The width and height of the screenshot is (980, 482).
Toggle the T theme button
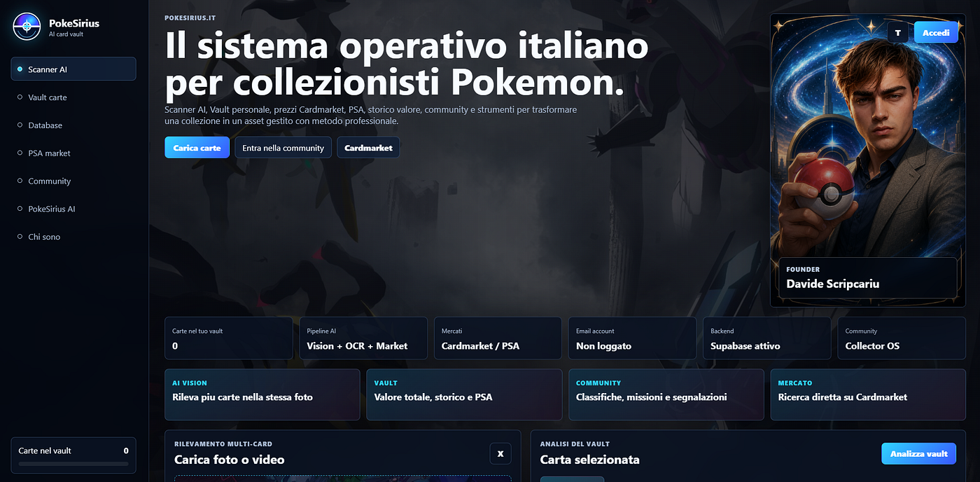tap(898, 32)
